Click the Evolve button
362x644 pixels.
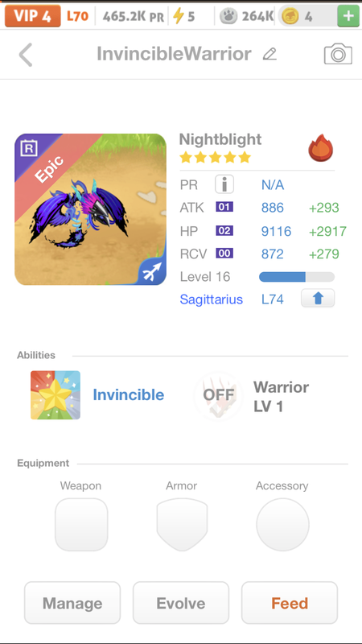180,603
